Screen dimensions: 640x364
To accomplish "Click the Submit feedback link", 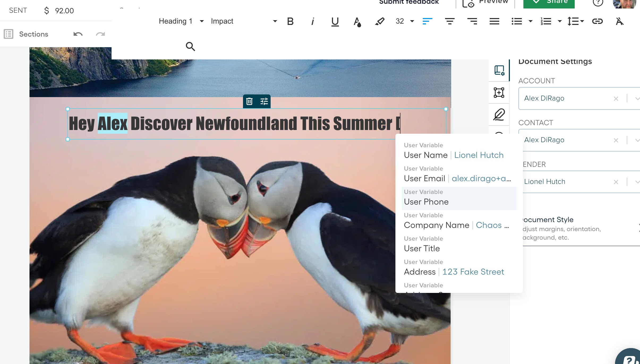I will [409, 2].
